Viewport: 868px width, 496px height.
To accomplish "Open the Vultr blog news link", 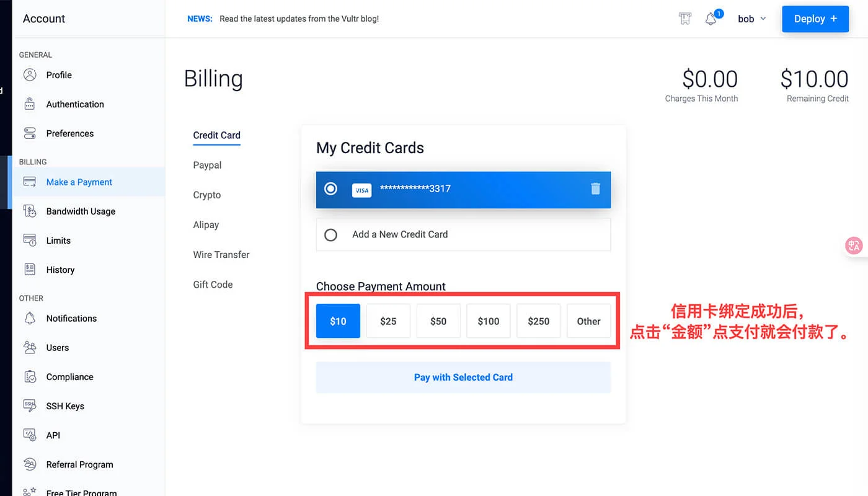I will (x=299, y=19).
